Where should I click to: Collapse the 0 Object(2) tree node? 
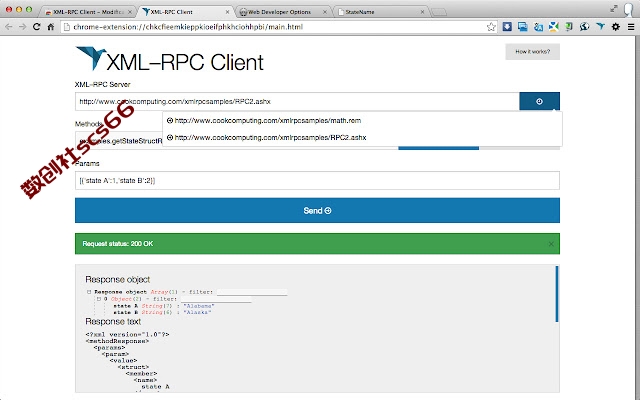tap(98, 299)
